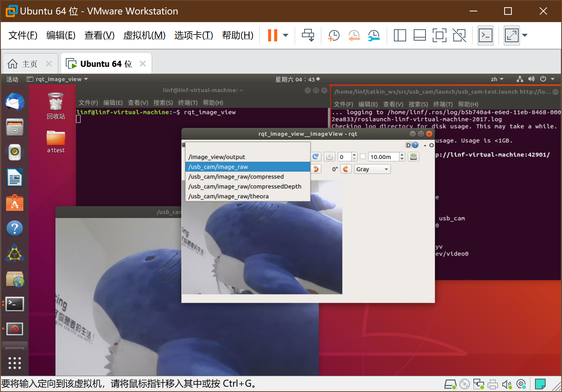Click the D dock button in rqt
Viewport: 562px width, 392px height.
tap(408, 145)
